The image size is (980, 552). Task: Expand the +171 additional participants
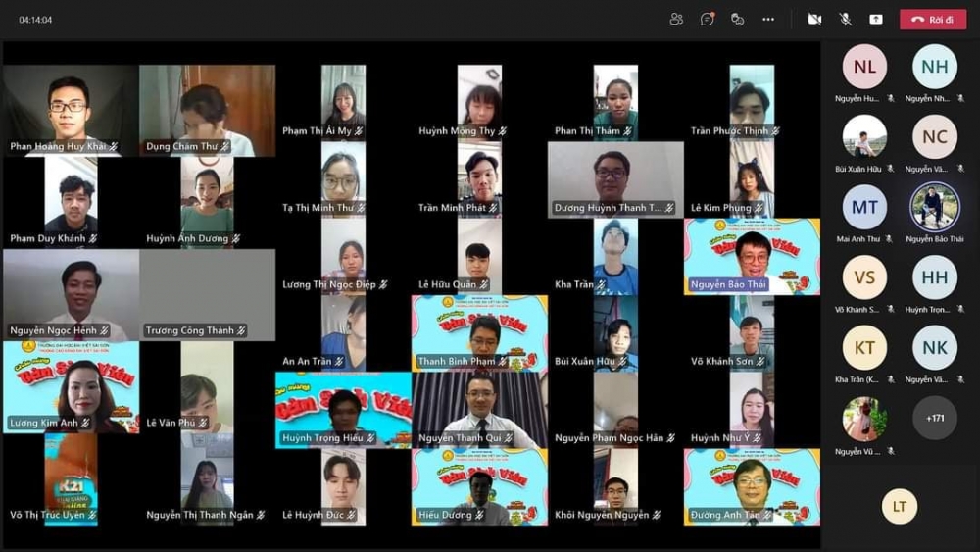tap(935, 418)
